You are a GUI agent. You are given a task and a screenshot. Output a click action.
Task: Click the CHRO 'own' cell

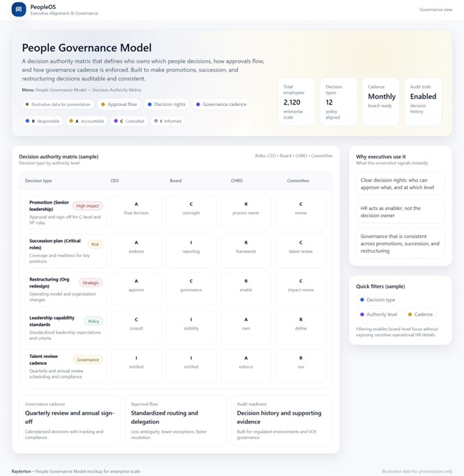click(246, 327)
